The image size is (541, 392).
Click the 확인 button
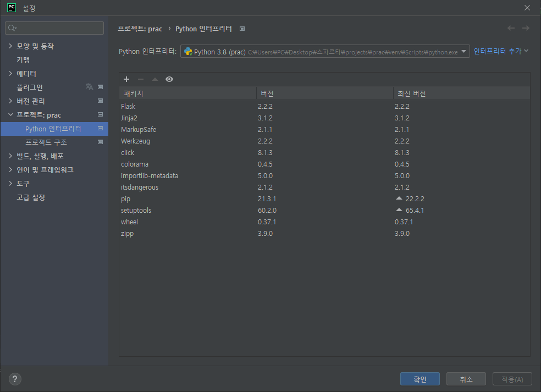(420, 379)
